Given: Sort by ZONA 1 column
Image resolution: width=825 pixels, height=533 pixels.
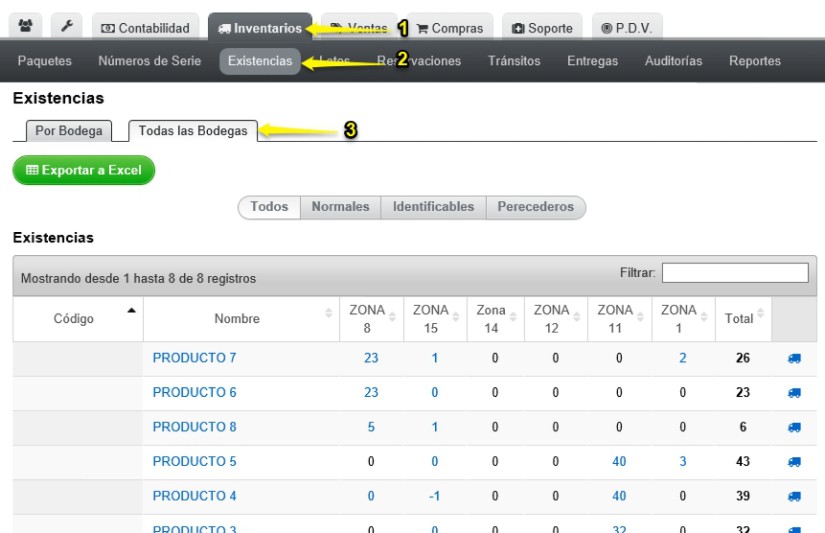Looking at the screenshot, I should (x=683, y=319).
